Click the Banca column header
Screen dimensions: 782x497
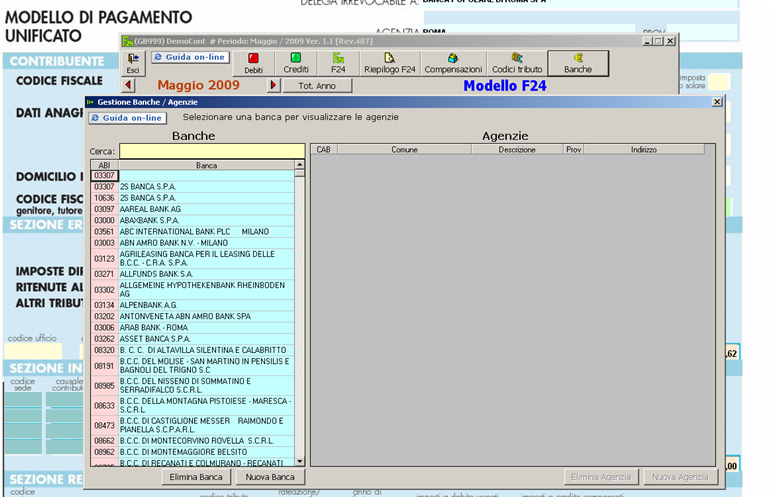pyautogui.click(x=206, y=165)
